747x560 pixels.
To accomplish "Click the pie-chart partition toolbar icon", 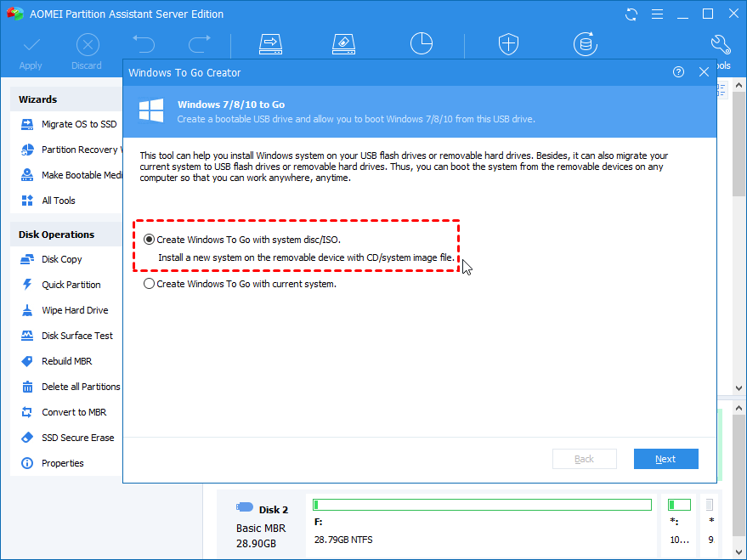I will (x=422, y=44).
